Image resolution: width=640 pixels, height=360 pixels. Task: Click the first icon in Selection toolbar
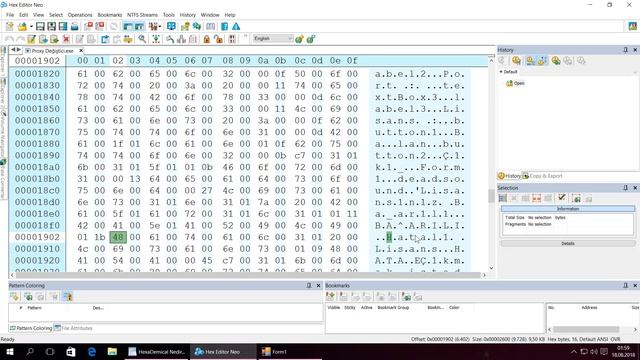pyautogui.click(x=503, y=198)
